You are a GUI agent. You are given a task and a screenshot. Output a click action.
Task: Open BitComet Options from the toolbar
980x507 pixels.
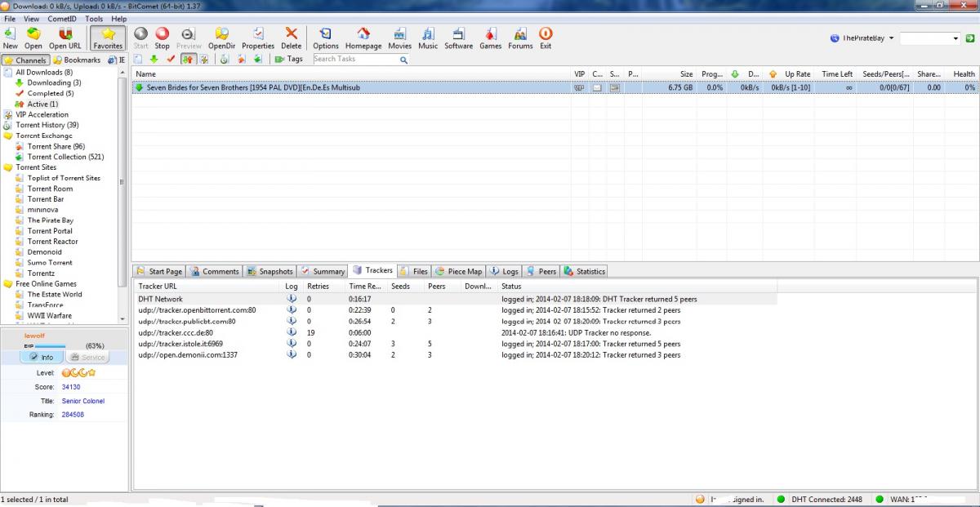pos(325,37)
